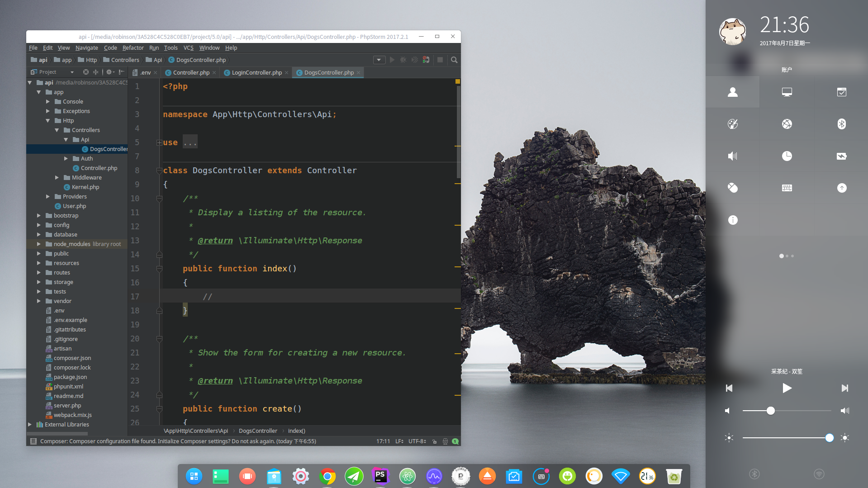Click the Hector inspector icon in status bar

click(x=445, y=441)
